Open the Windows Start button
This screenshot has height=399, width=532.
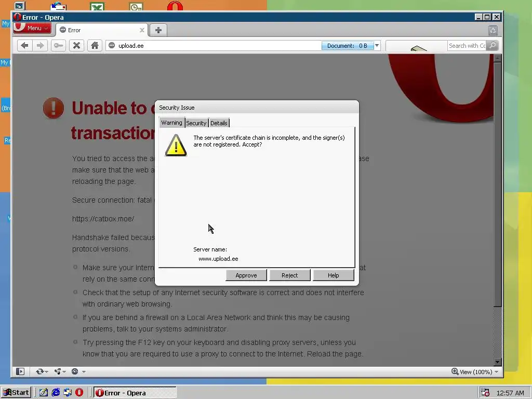[x=16, y=393]
